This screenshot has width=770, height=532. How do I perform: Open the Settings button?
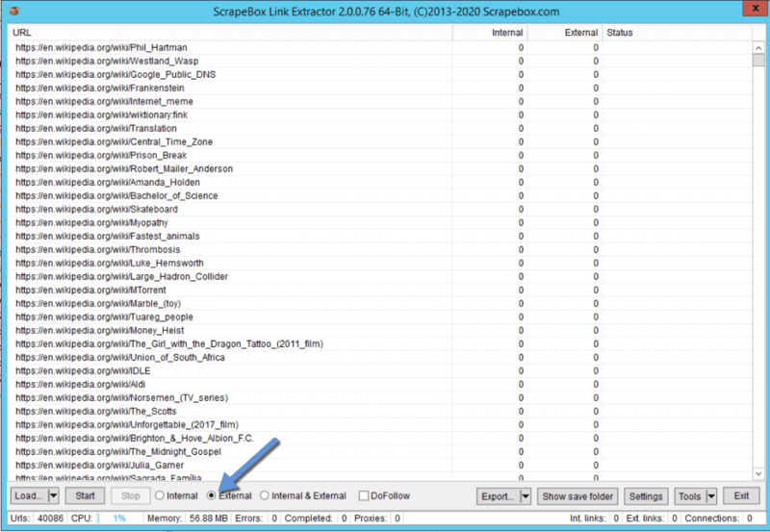click(646, 496)
